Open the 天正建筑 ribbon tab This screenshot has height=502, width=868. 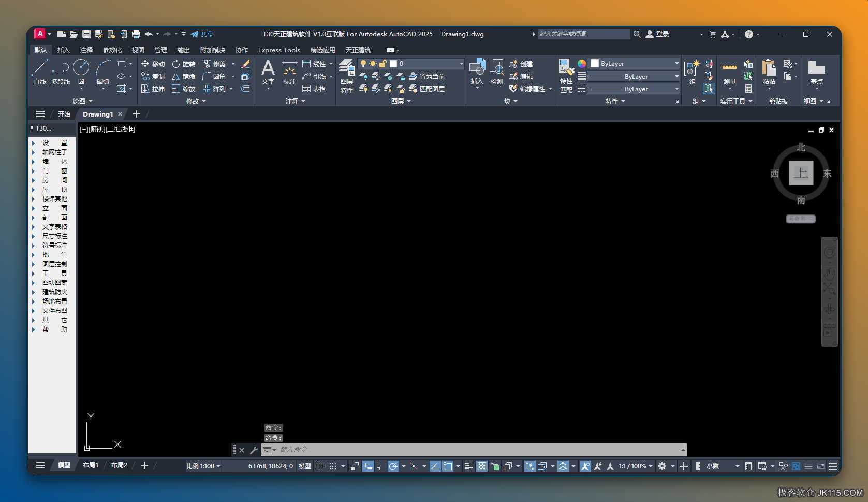(358, 50)
